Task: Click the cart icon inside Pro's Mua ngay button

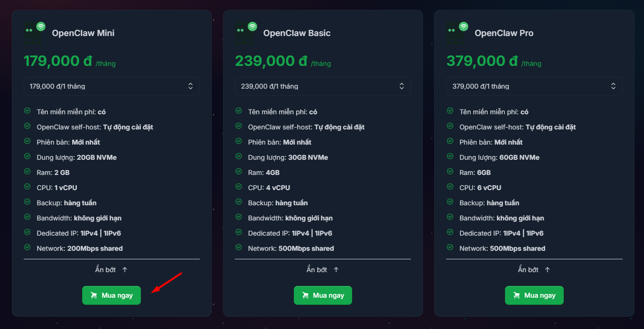Action: pyautogui.click(x=517, y=295)
